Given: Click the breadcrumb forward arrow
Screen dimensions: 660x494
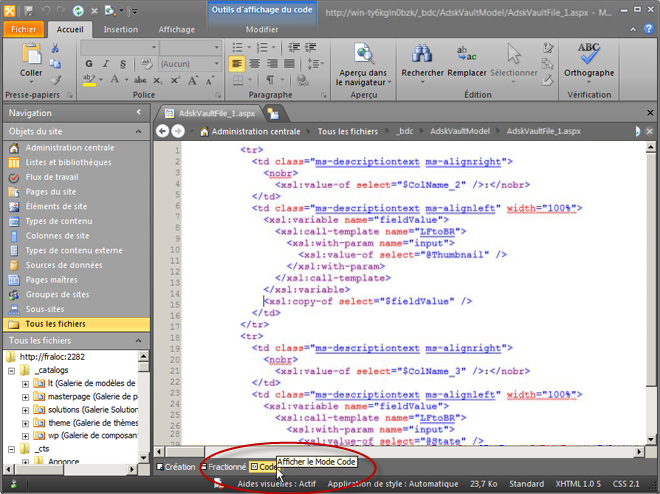Looking at the screenshot, I should 178,131.
